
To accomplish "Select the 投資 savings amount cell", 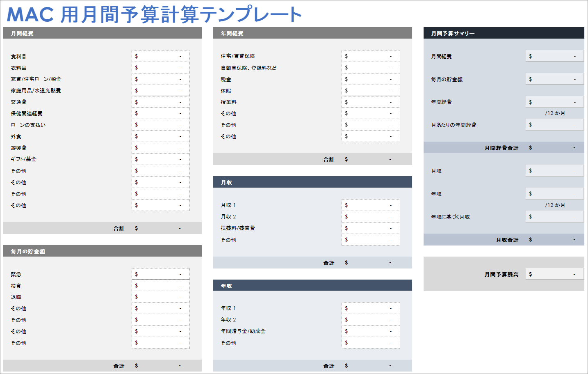I will click(x=161, y=285).
